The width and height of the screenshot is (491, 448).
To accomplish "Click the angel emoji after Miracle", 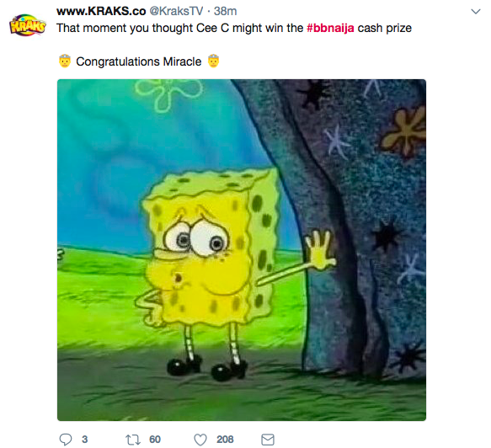I will point(213,61).
